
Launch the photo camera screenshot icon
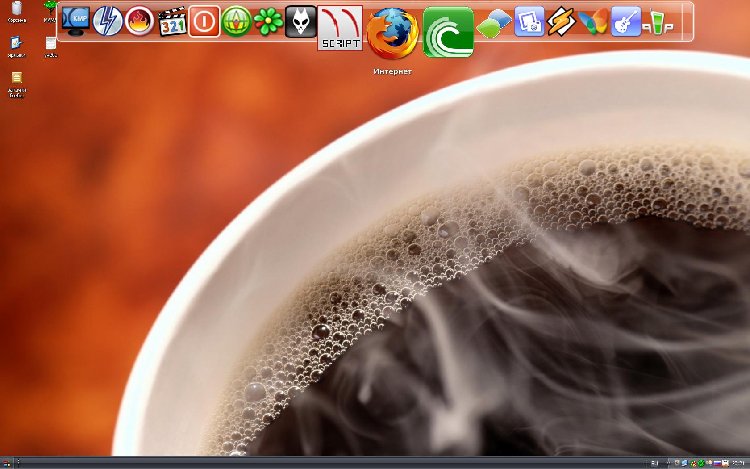tap(529, 22)
